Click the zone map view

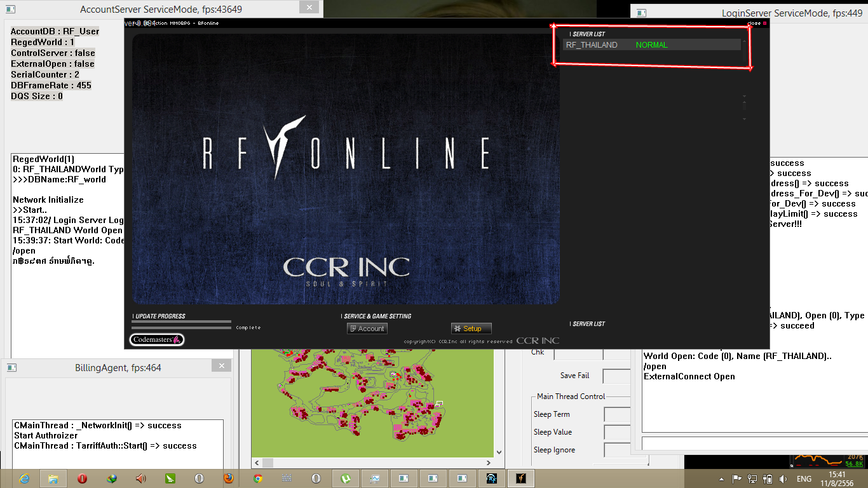click(x=372, y=403)
